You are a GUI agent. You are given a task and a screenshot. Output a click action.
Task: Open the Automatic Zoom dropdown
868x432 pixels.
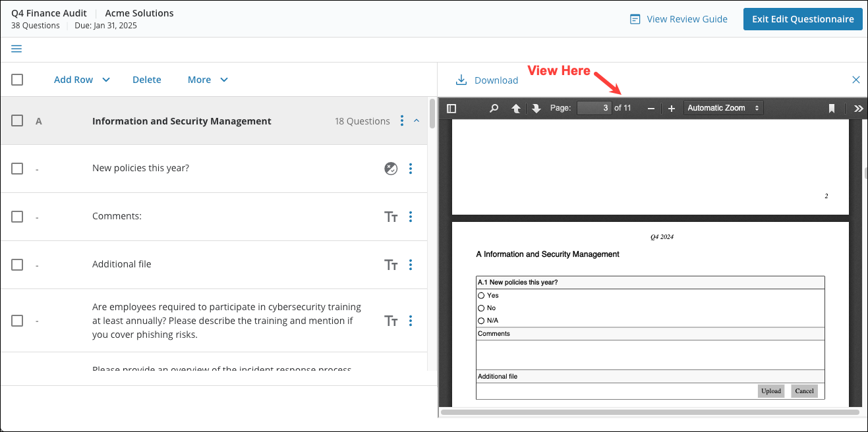(x=723, y=108)
